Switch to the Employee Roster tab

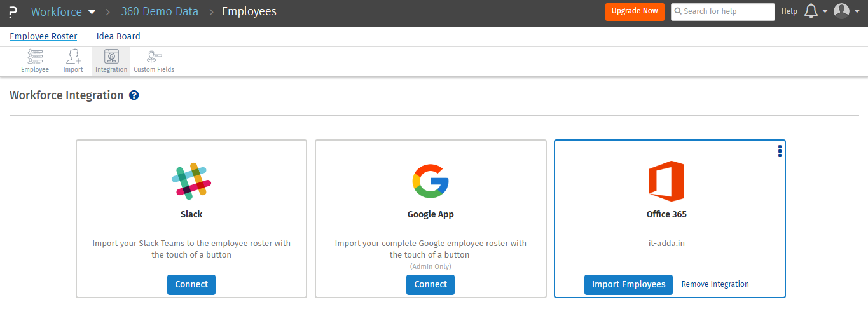(x=43, y=36)
